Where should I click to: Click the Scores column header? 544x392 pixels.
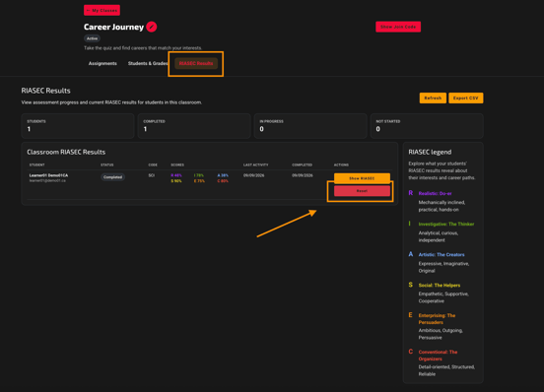177,165
